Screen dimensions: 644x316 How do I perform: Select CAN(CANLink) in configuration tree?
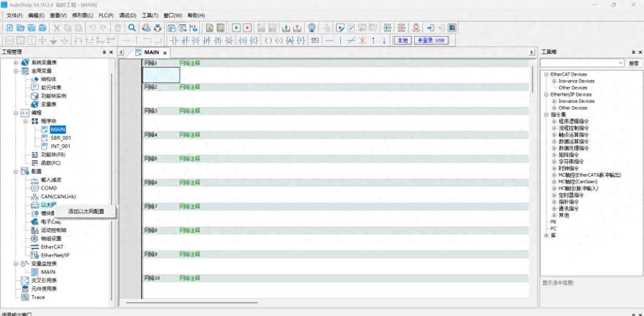(58, 197)
